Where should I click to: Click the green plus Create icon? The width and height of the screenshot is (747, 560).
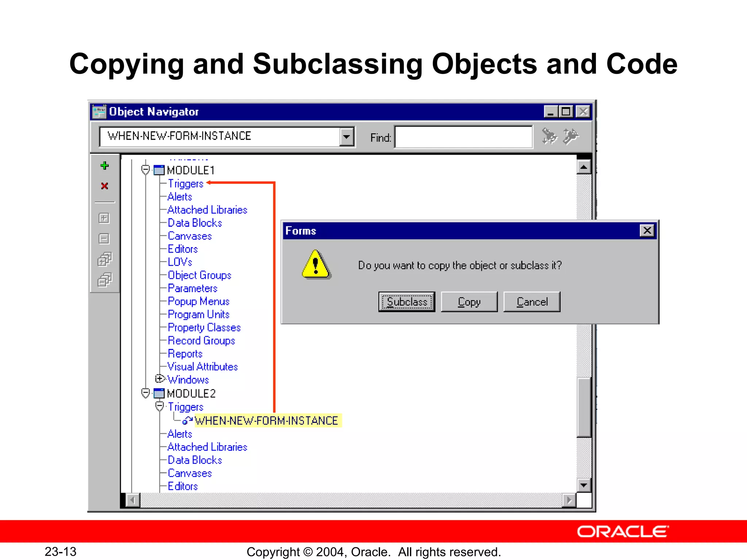105,166
